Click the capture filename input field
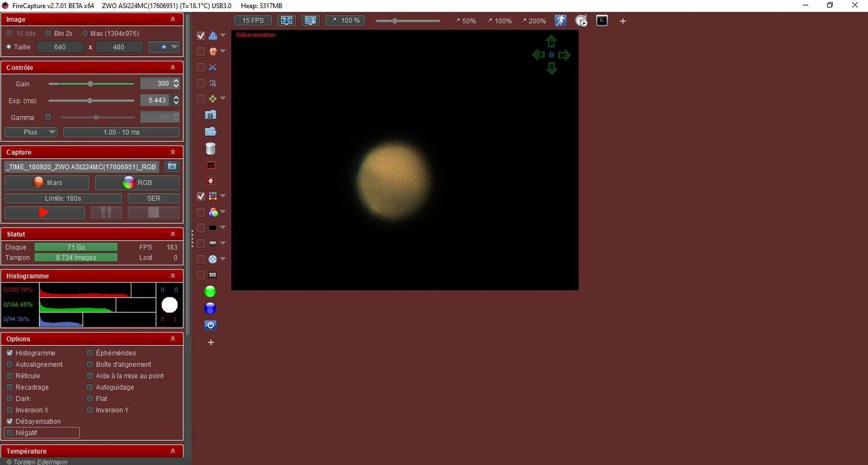The height and width of the screenshot is (465, 868). 81,166
